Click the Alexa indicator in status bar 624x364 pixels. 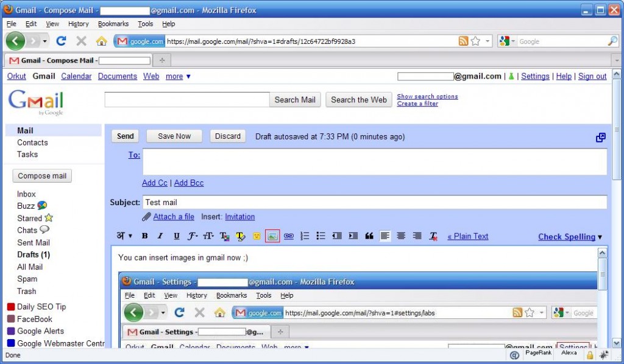[x=569, y=352]
